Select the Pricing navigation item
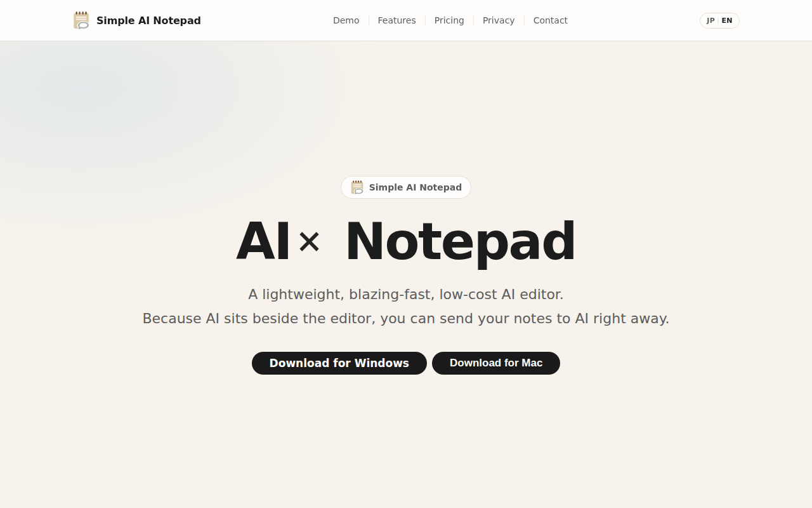 coord(449,20)
